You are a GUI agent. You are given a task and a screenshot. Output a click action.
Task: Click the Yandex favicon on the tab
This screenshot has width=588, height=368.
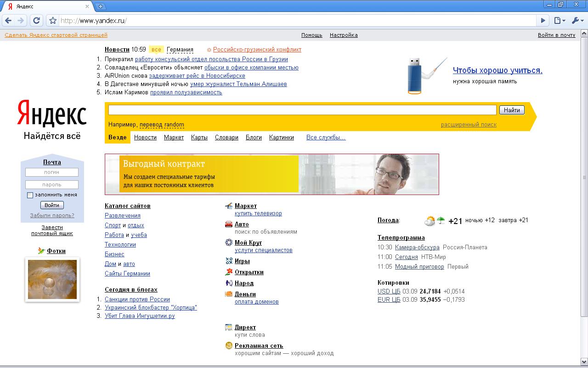10,6
